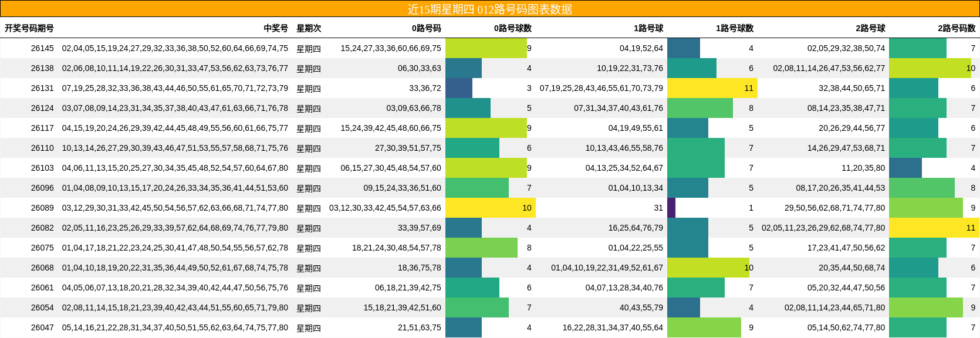Screen dimensions: 980x338
Task: Select issue number 26145
Action: (42, 48)
